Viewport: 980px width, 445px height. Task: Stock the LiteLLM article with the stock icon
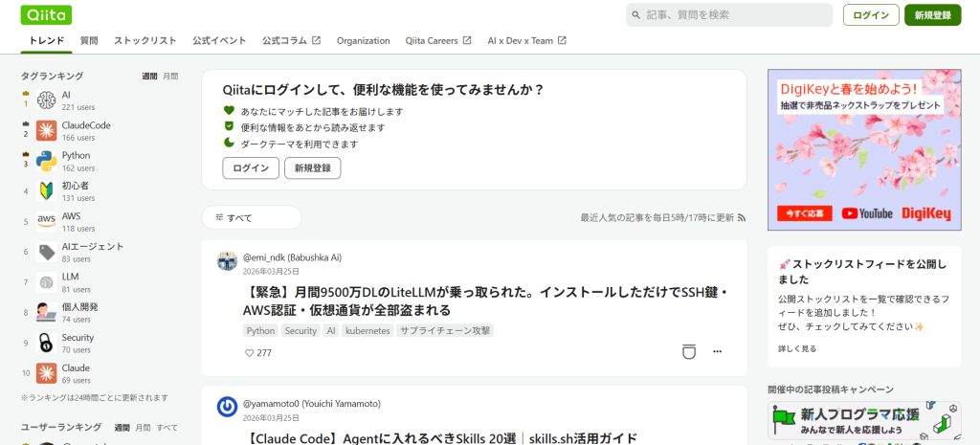(x=688, y=352)
